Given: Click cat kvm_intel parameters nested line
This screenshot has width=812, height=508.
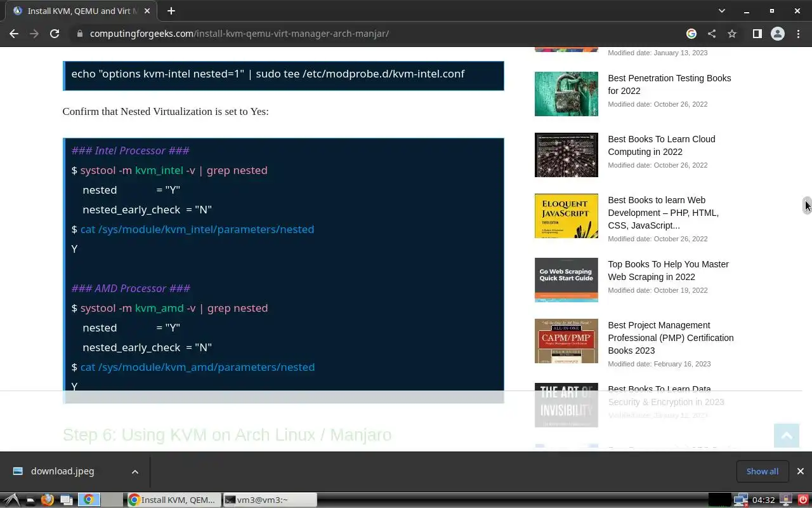Looking at the screenshot, I should (x=193, y=229).
